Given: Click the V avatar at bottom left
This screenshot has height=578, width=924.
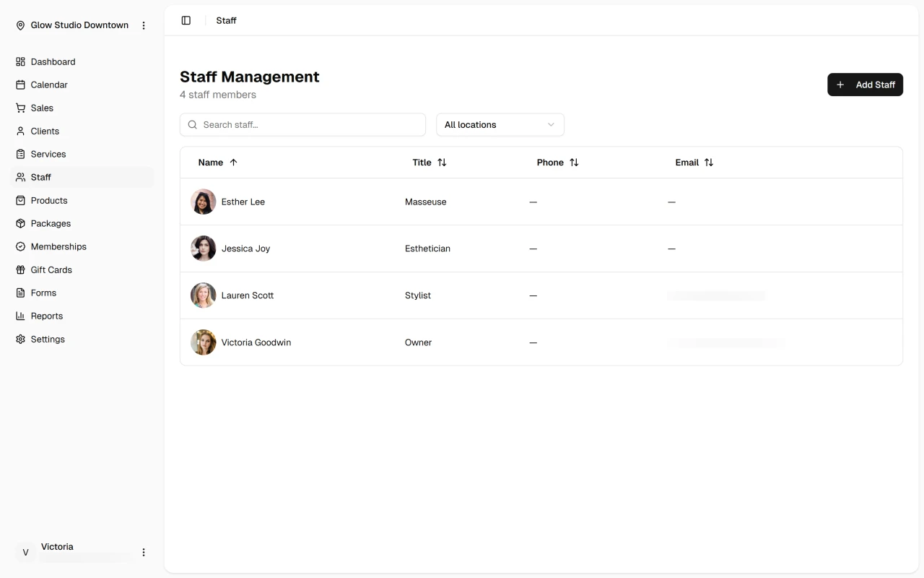Looking at the screenshot, I should pyautogui.click(x=25, y=552).
